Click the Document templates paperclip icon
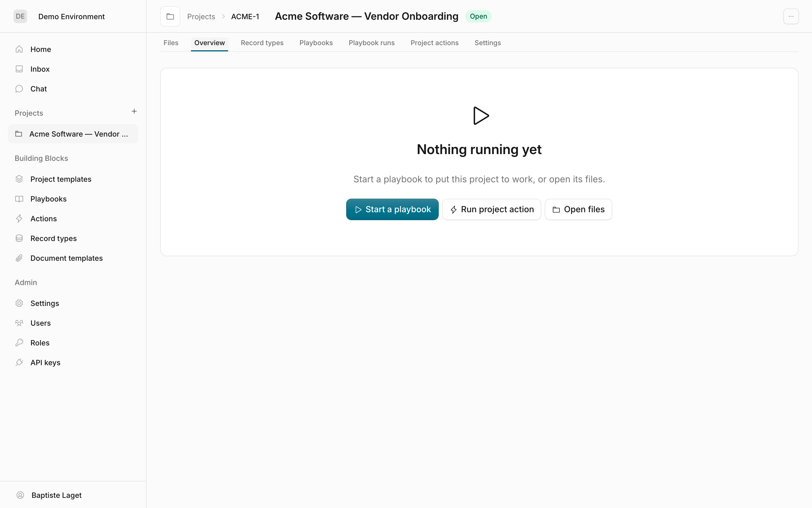 [x=19, y=258]
